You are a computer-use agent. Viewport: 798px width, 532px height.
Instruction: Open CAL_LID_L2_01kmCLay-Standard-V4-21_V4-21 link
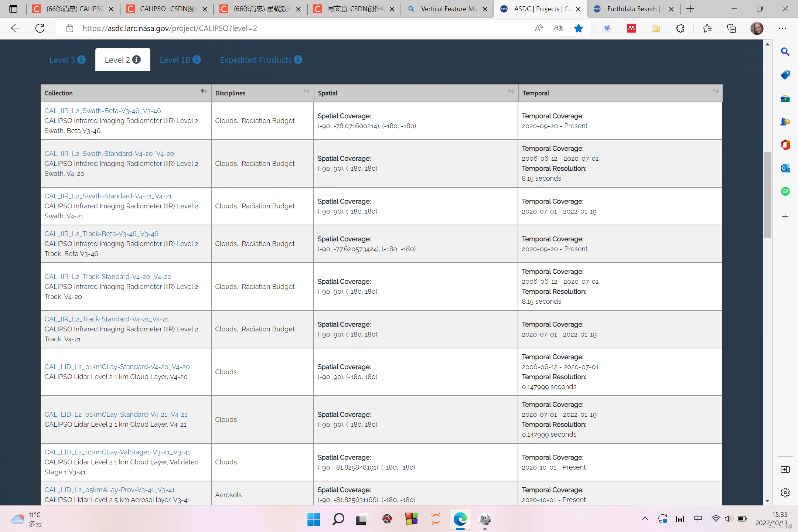tap(116, 414)
